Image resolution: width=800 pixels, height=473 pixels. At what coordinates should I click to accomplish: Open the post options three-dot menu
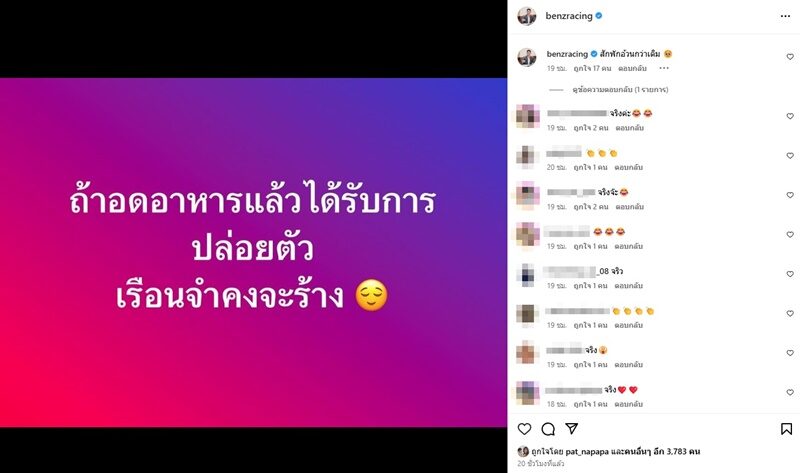click(785, 16)
